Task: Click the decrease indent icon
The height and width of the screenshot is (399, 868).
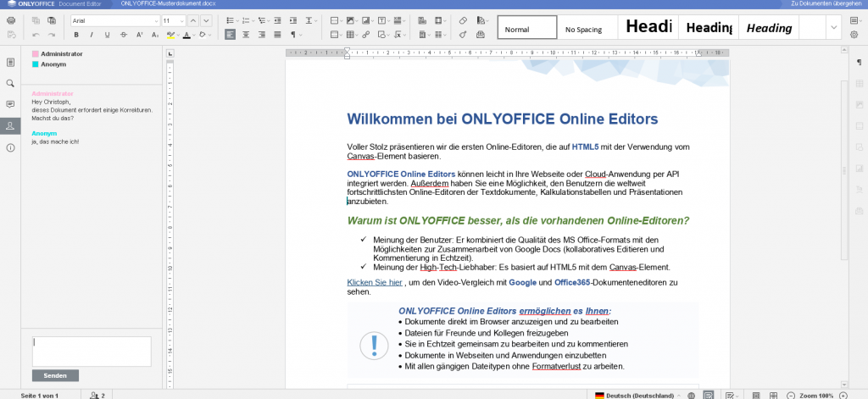Action: pos(277,21)
